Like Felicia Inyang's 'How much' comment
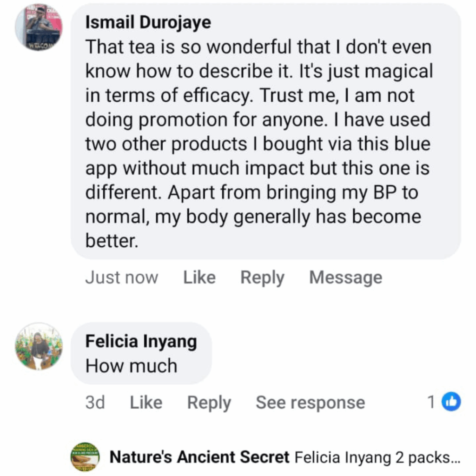The height and width of the screenshot is (476, 476). [x=146, y=403]
